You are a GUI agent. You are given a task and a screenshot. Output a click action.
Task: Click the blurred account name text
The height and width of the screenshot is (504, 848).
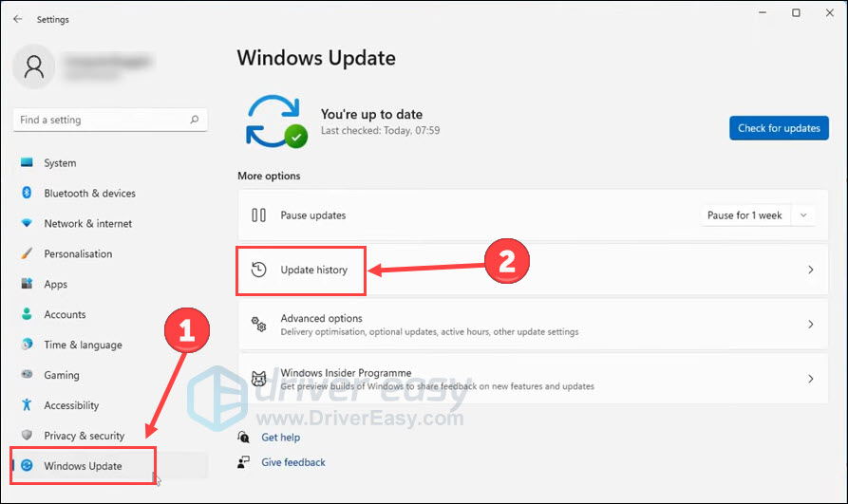[107, 61]
